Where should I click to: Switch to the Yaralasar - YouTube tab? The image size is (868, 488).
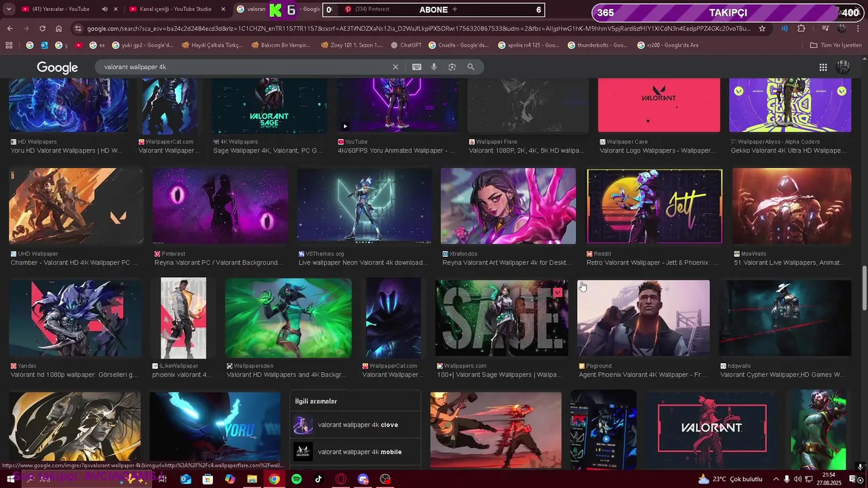click(61, 9)
